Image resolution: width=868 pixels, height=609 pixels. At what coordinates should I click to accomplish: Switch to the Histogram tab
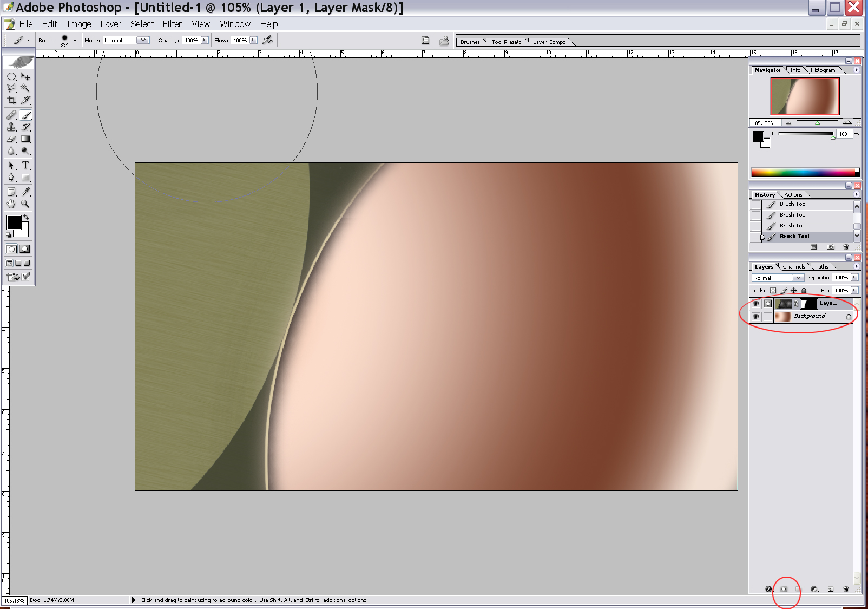(x=823, y=70)
